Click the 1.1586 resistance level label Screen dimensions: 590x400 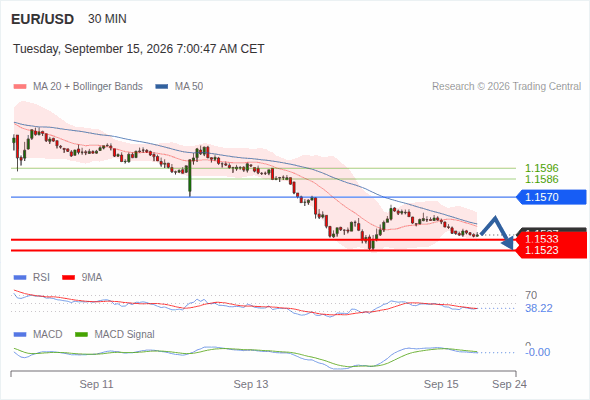pos(541,179)
